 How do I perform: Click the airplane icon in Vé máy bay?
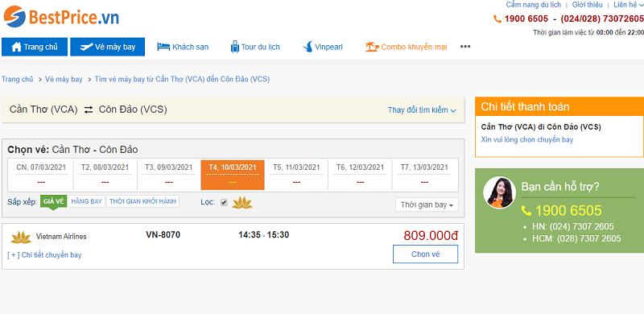click(x=86, y=47)
